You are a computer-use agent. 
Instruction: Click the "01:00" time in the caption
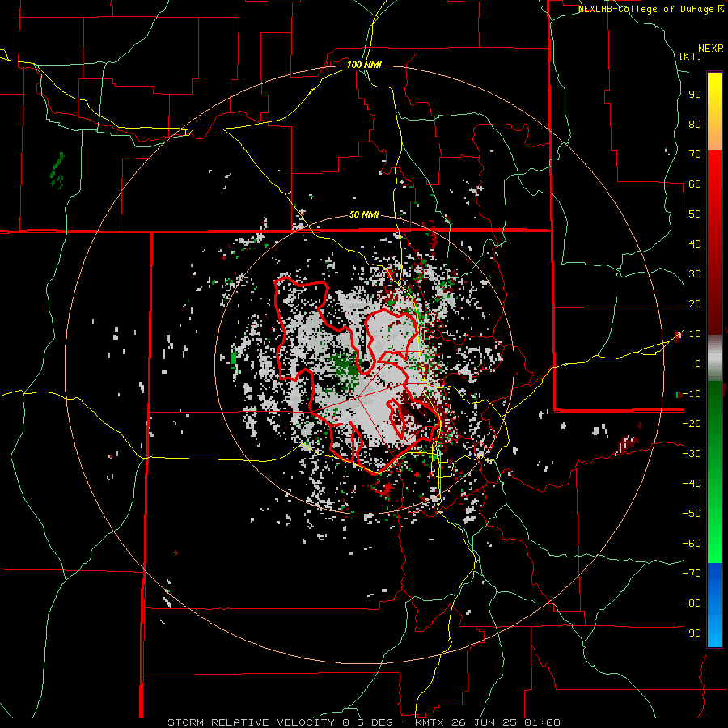point(542,722)
